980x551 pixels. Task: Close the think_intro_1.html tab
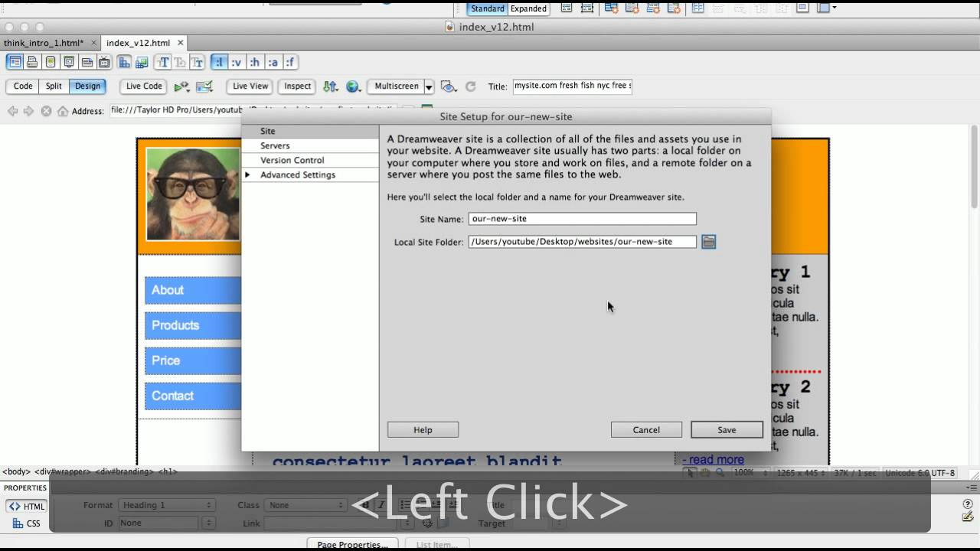[x=94, y=43]
